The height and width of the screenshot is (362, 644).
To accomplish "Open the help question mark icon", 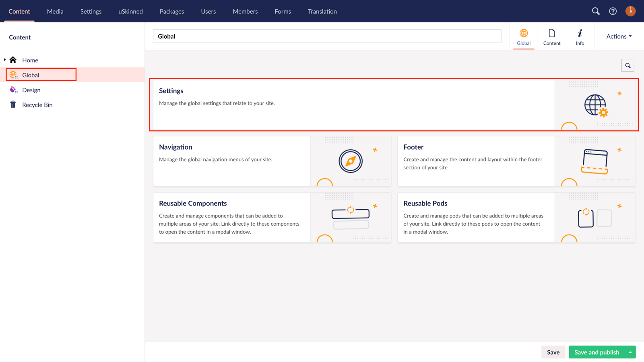I will (x=613, y=11).
